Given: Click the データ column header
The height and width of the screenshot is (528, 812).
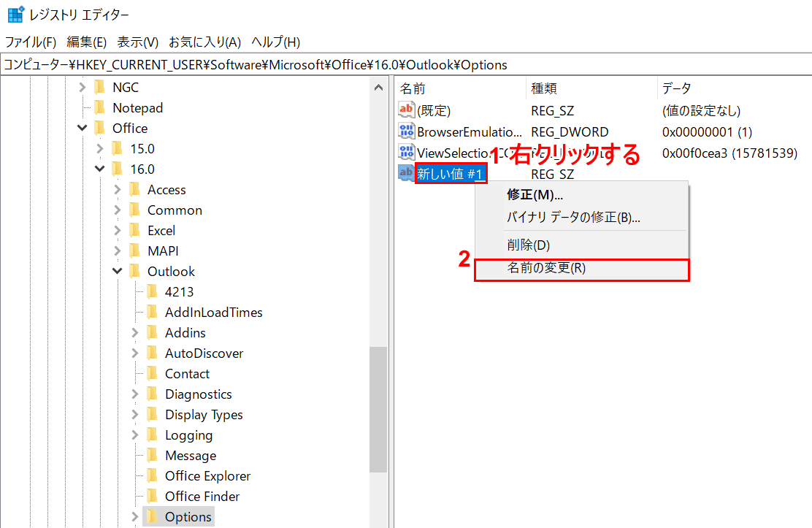Looking at the screenshot, I should pyautogui.click(x=676, y=88).
